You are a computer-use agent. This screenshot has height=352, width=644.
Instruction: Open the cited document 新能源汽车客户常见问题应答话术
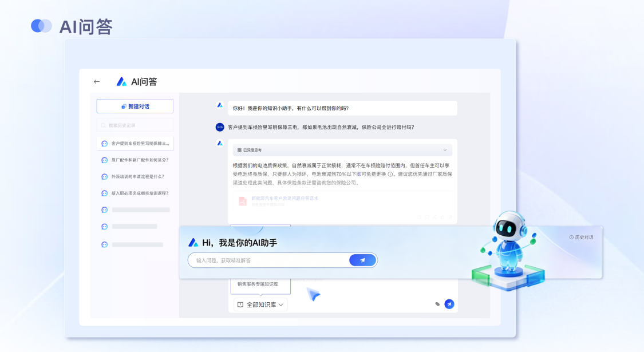(x=285, y=199)
